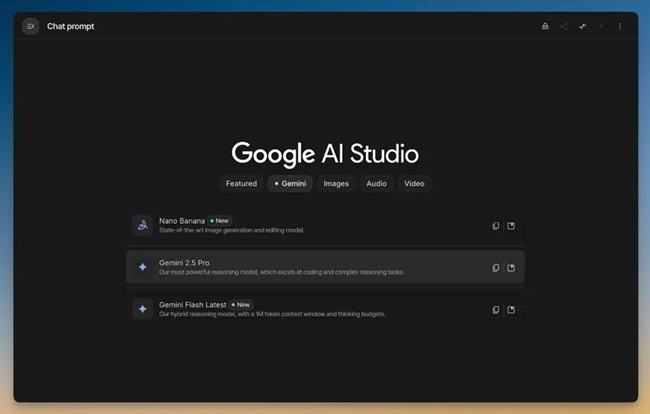Enable temporary chat with the incognito icon

(544, 26)
